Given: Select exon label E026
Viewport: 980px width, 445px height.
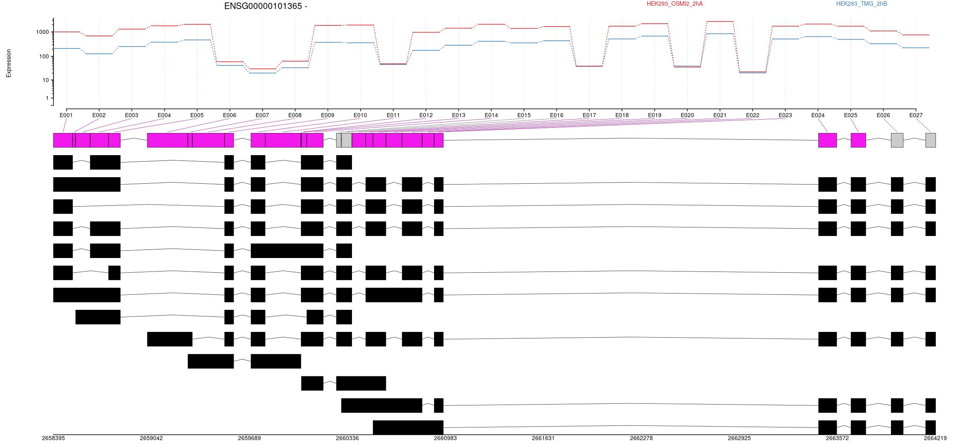Looking at the screenshot, I should [x=883, y=115].
